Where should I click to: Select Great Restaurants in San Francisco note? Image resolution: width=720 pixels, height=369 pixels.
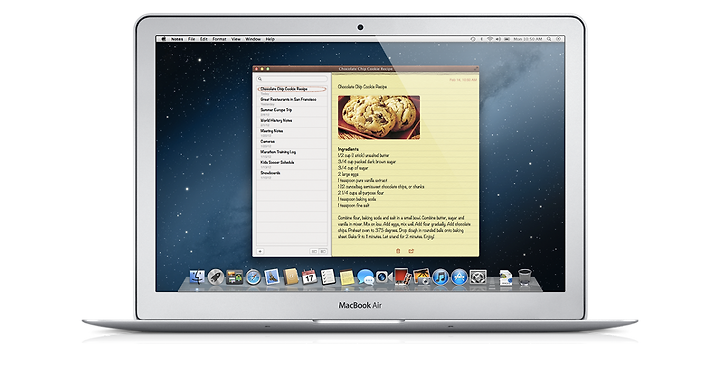292,101
